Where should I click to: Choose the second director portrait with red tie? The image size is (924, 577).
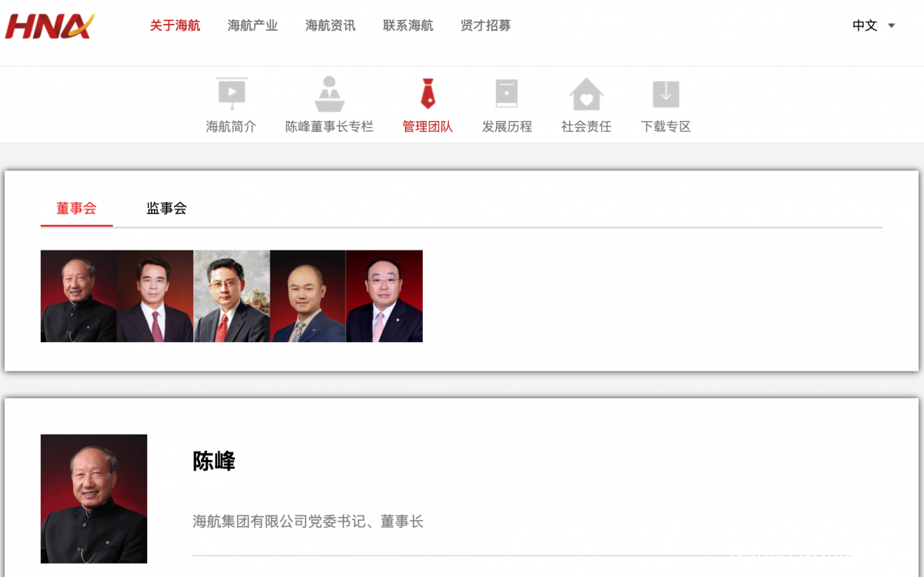click(155, 296)
